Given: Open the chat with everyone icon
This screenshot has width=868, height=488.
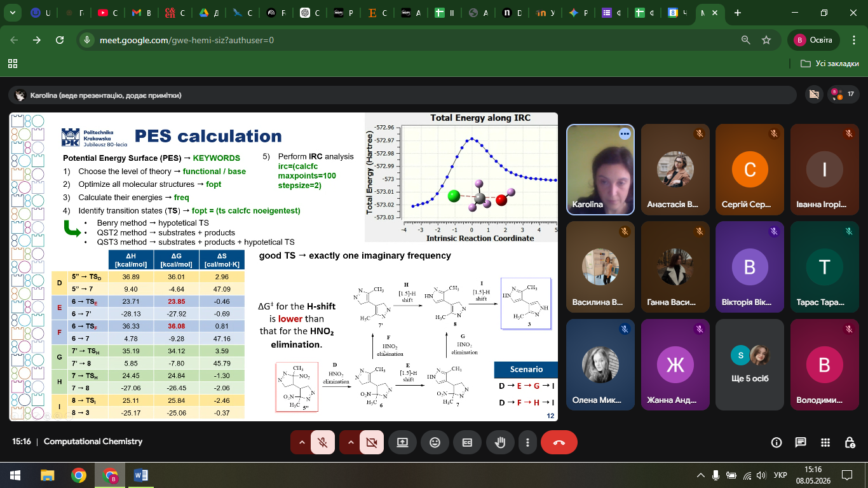Looking at the screenshot, I should [x=801, y=442].
